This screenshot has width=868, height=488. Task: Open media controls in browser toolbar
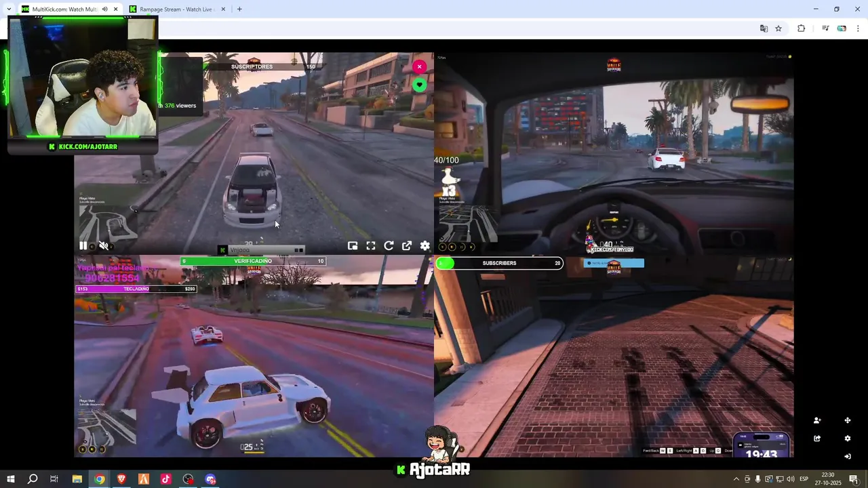click(x=825, y=28)
